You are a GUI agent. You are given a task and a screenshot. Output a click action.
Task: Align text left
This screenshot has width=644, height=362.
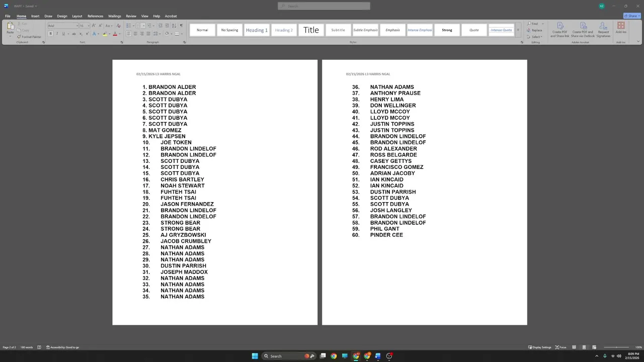point(129,34)
